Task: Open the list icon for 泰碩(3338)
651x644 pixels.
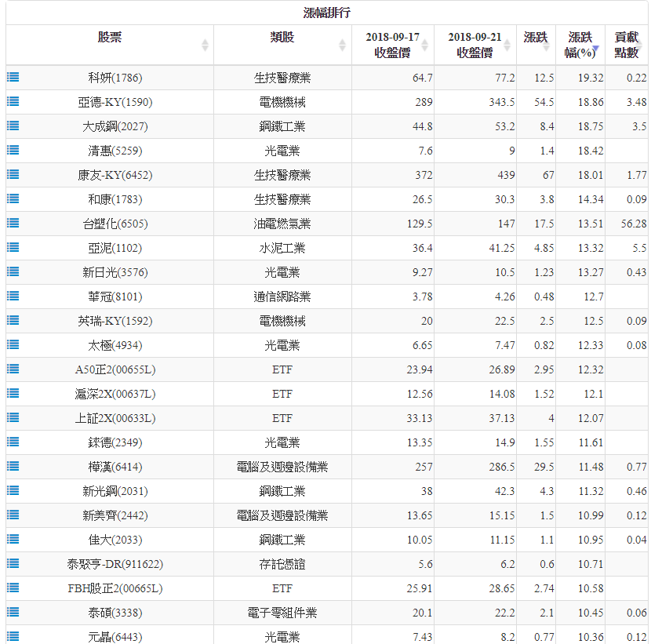Action: [x=13, y=612]
